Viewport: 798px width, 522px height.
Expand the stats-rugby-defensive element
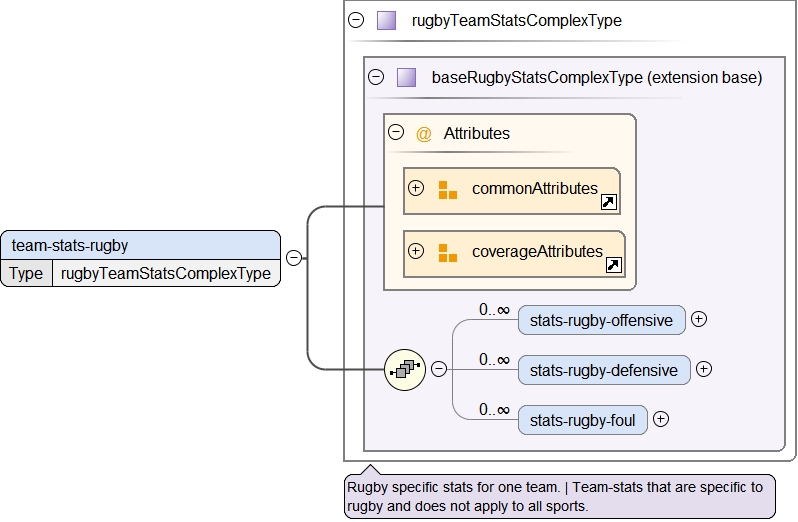[704, 369]
